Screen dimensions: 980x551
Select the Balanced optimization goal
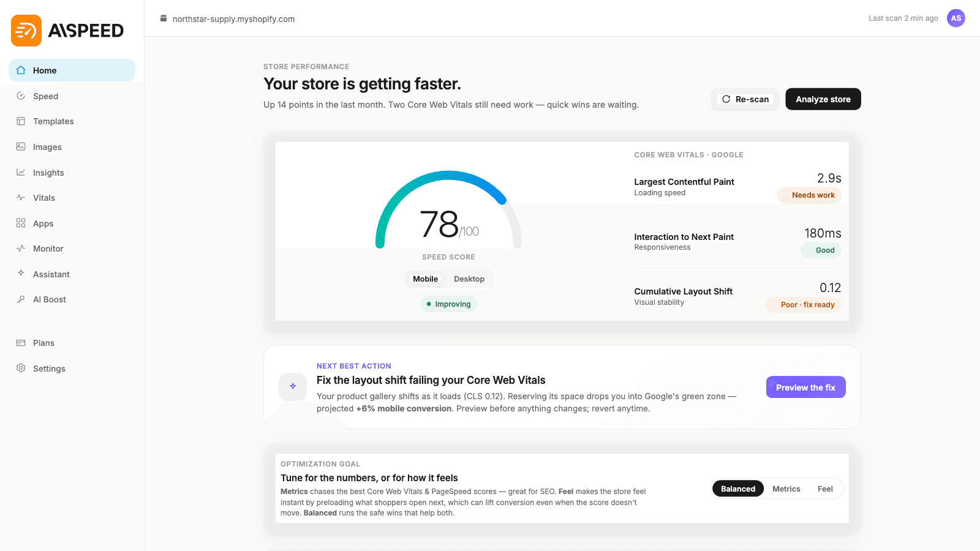[x=738, y=489]
